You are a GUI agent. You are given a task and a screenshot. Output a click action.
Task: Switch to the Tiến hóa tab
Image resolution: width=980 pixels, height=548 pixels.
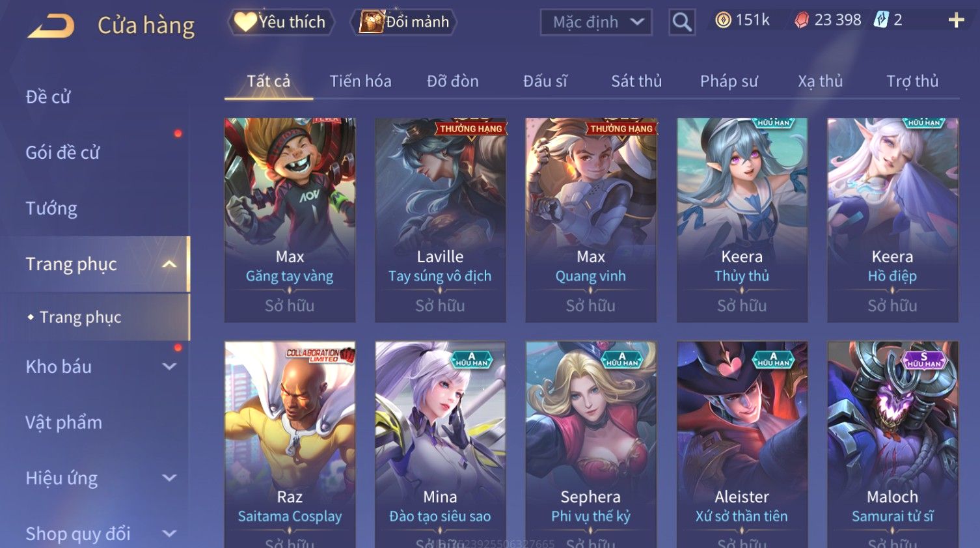point(361,81)
